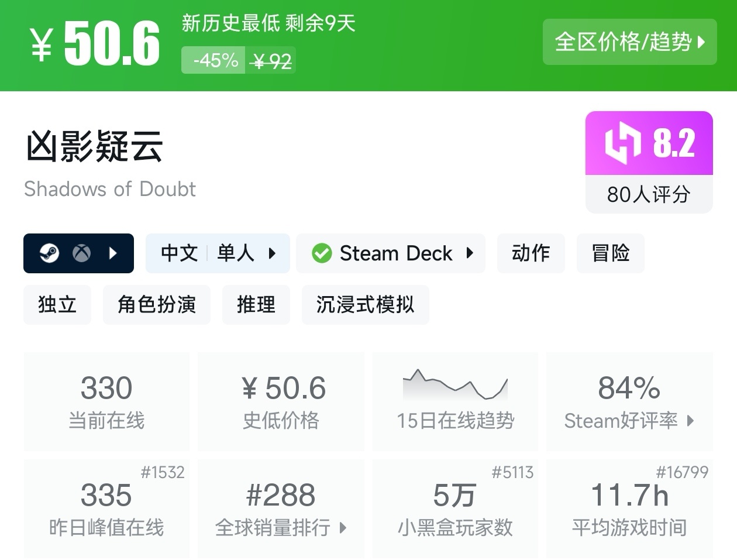
Task: Click the green Steam Deck verified checkmark
Action: (x=322, y=253)
